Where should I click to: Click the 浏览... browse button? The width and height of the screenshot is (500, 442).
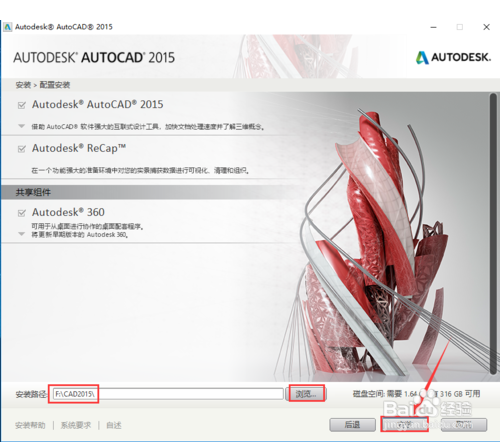tap(306, 394)
